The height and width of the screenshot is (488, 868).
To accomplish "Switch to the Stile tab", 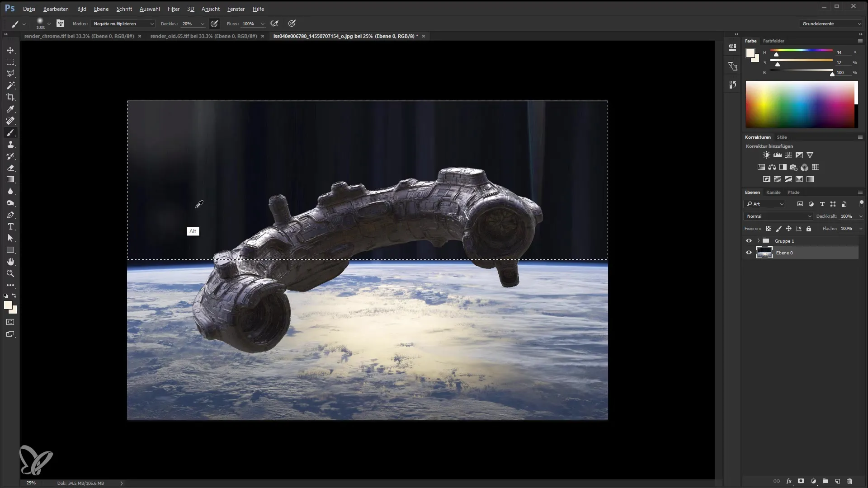I will (x=782, y=137).
